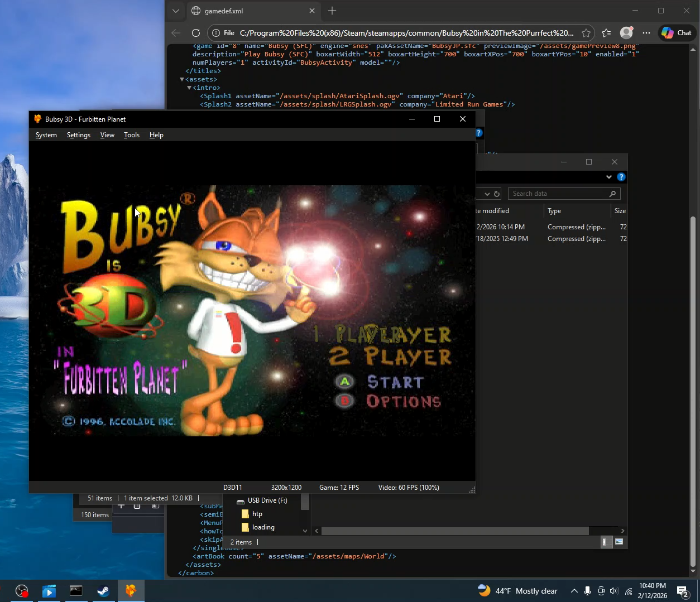The height and width of the screenshot is (602, 700).
Task: Open browser Settings and more menu
Action: (x=646, y=33)
